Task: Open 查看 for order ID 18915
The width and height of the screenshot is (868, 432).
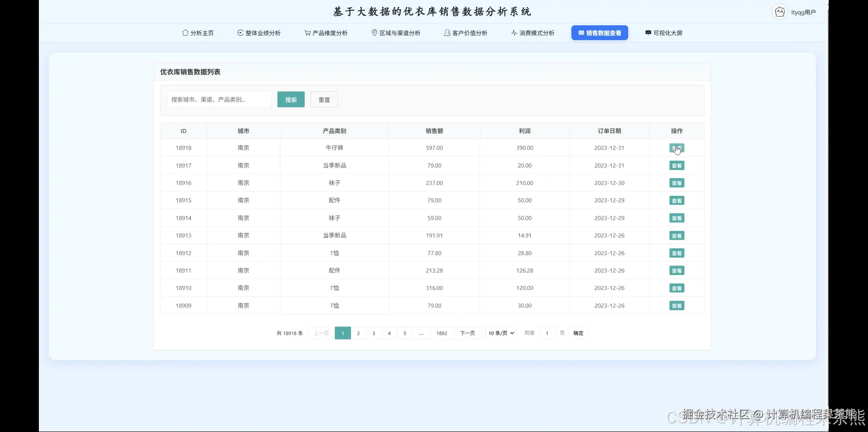Action: [677, 200]
